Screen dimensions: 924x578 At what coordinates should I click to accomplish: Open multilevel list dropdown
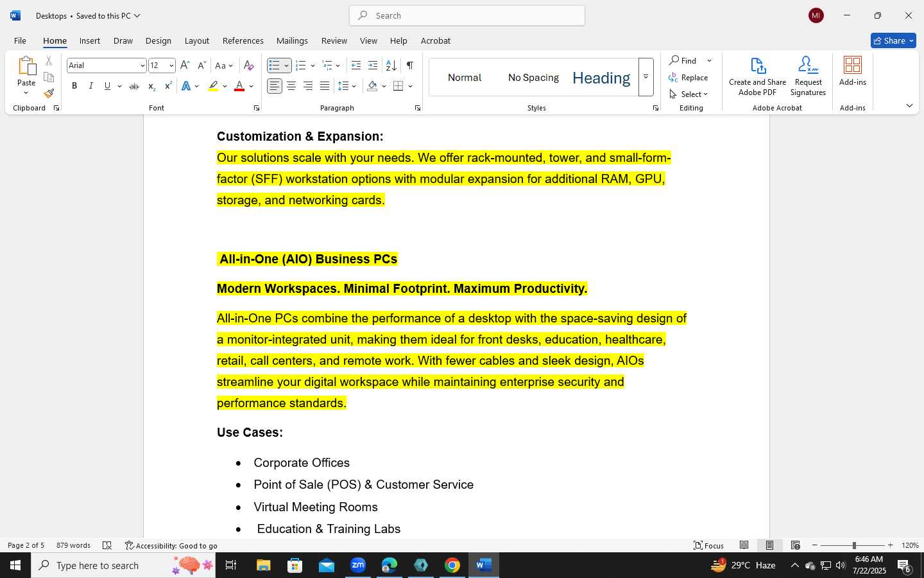click(x=338, y=66)
